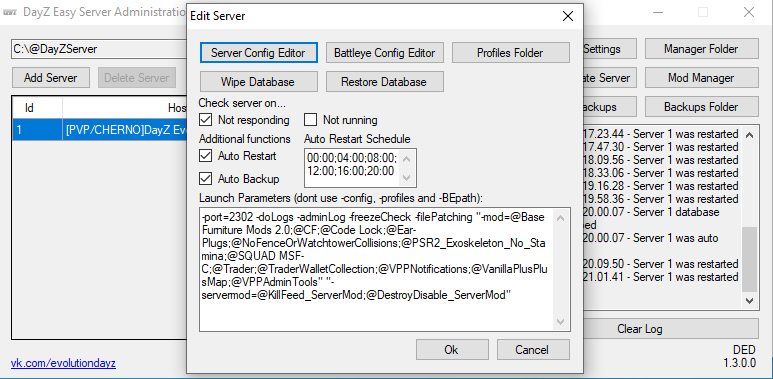Click log entry '20.00.07 - Server 1 database'

[x=651, y=212]
